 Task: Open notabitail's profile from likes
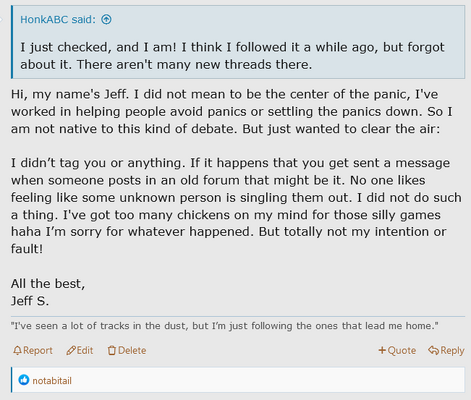pyautogui.click(x=52, y=381)
